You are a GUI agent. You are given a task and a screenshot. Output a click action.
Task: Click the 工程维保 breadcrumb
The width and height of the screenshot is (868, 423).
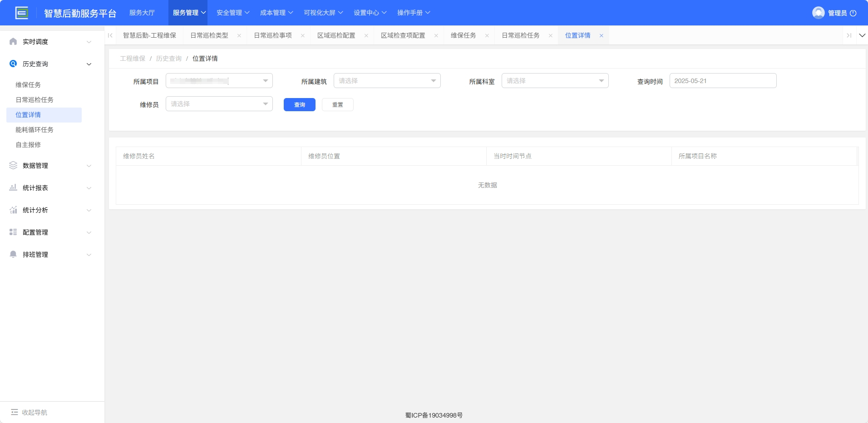(x=133, y=59)
